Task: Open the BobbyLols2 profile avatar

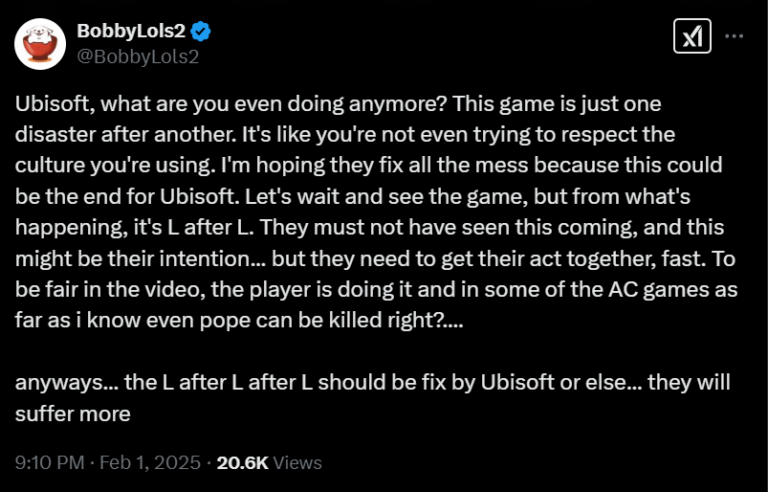Action: [40, 43]
